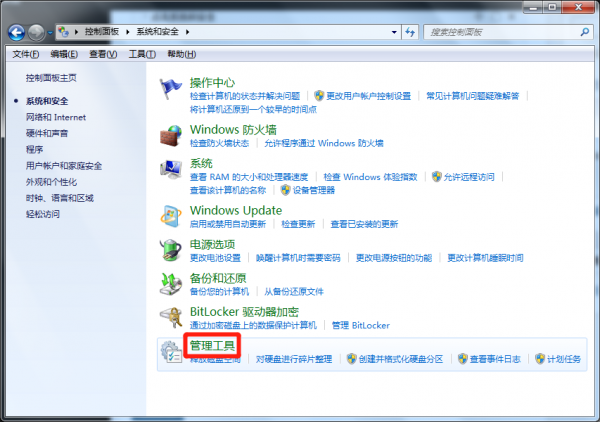Open the 管理工具 heading
Screen dimensions: 600x422
tap(212, 345)
